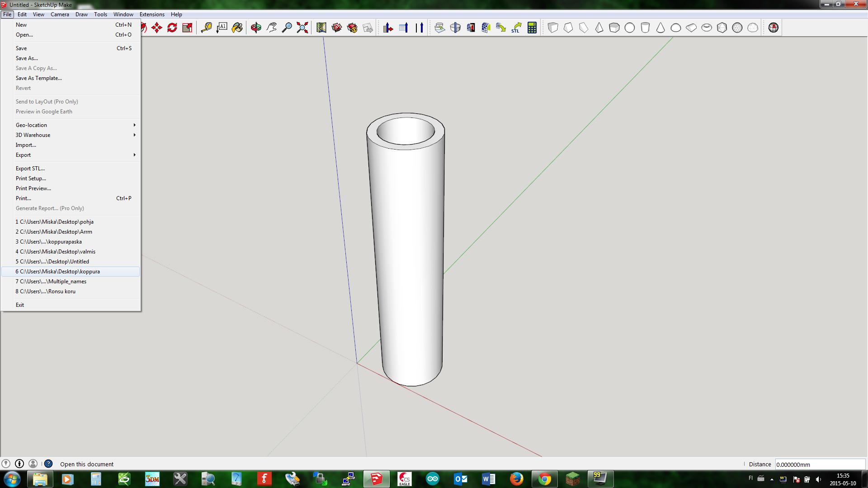Select the Orbit tool

pyautogui.click(x=256, y=28)
